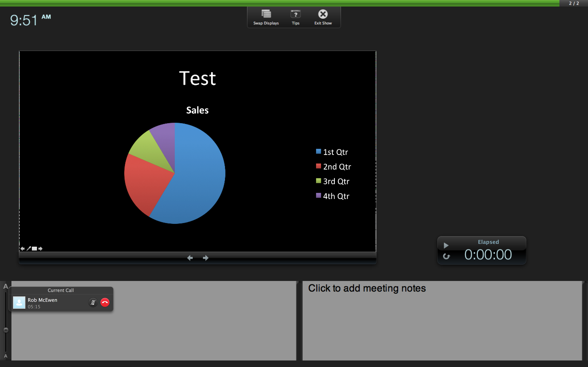The image size is (588, 367).
Task: Open slide menu icon on slide corner
Action: [34, 249]
